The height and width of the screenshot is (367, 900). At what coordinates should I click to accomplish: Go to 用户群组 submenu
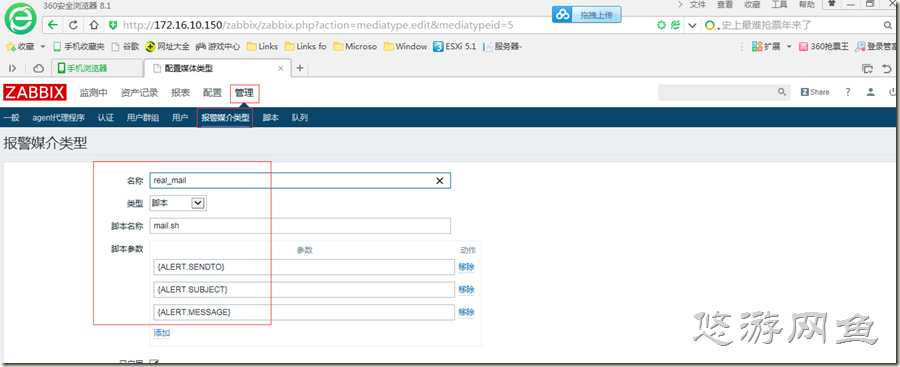coord(143,118)
